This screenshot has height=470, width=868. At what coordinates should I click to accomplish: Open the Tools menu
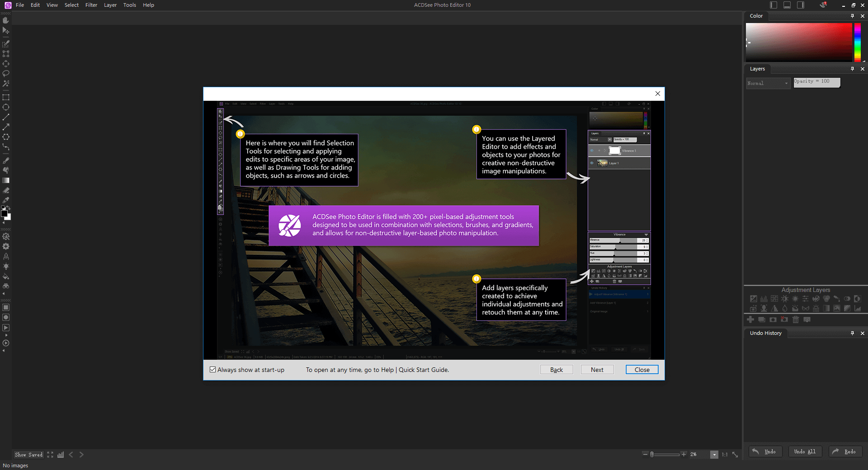point(130,5)
